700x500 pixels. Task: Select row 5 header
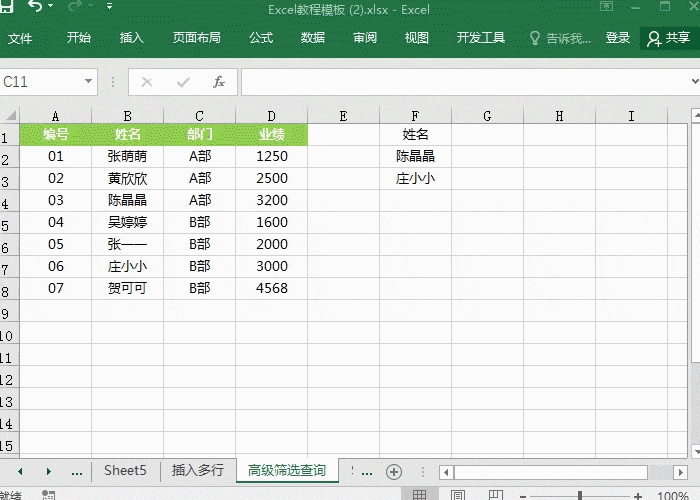click(9, 223)
